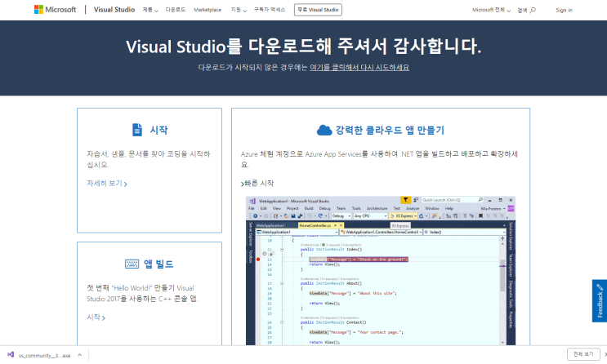Click the Sign in link

pos(564,10)
